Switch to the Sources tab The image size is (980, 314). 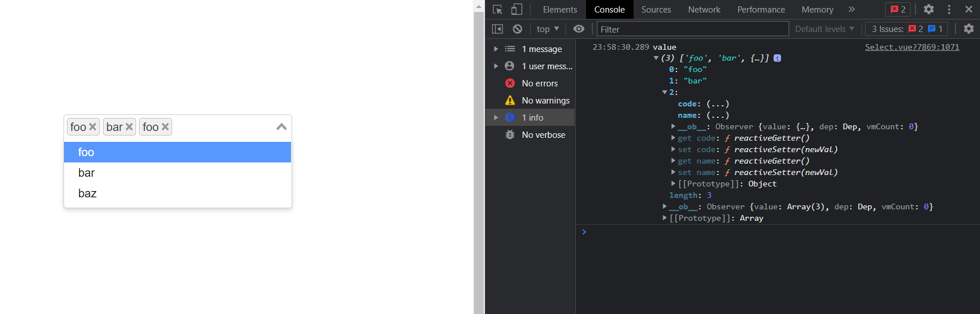pyautogui.click(x=656, y=9)
